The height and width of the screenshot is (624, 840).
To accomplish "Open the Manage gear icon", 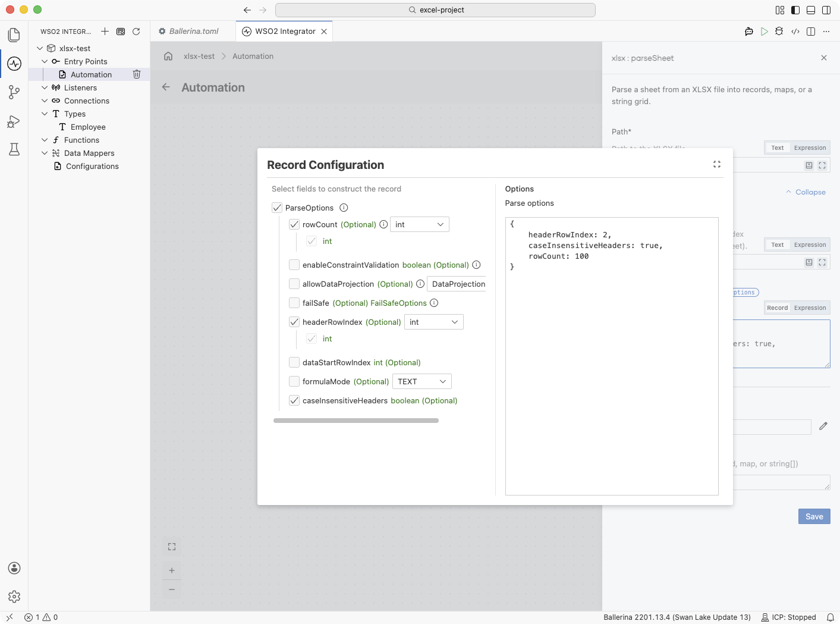I will point(14,597).
